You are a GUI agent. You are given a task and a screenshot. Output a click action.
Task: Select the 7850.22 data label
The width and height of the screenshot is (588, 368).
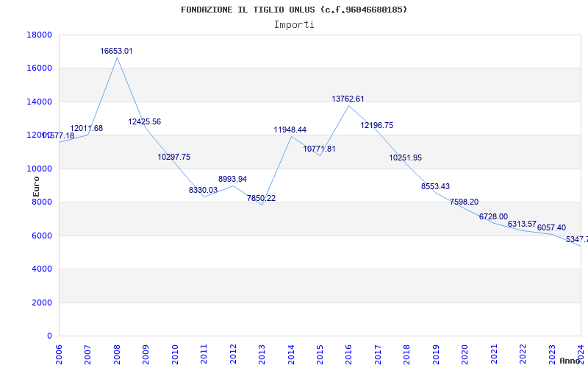262,198
